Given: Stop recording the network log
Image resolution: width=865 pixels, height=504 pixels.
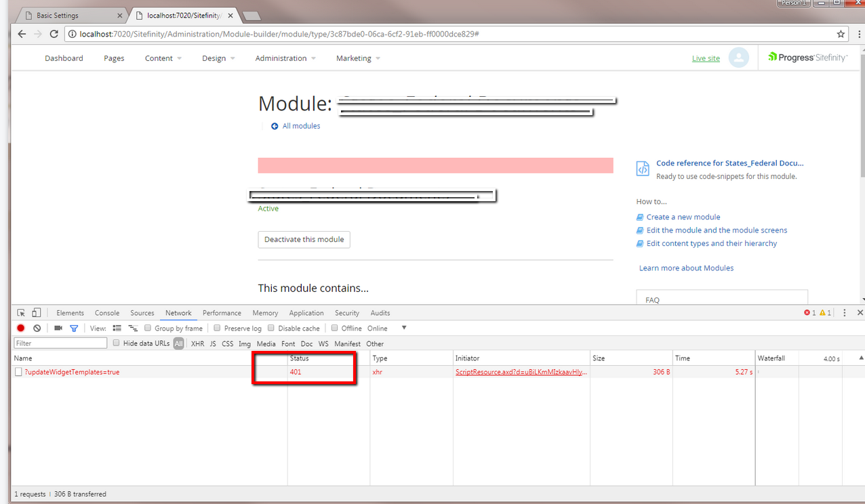Looking at the screenshot, I should (x=20, y=328).
